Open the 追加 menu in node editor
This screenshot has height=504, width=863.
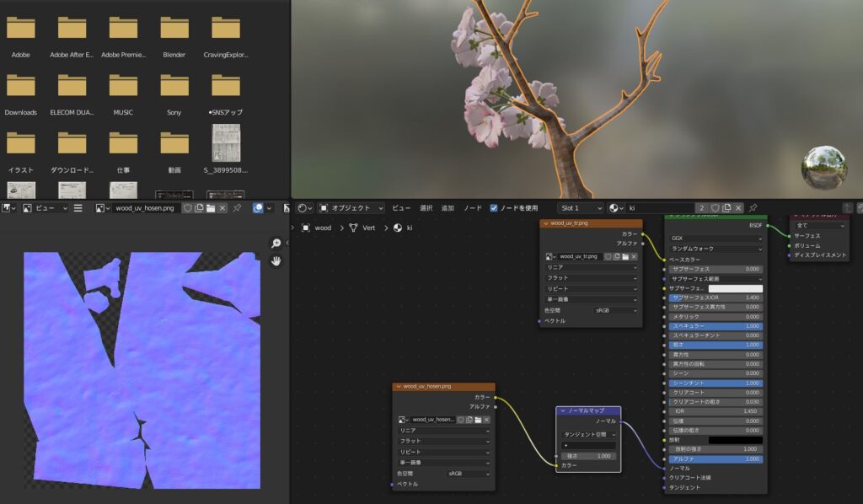[448, 207]
